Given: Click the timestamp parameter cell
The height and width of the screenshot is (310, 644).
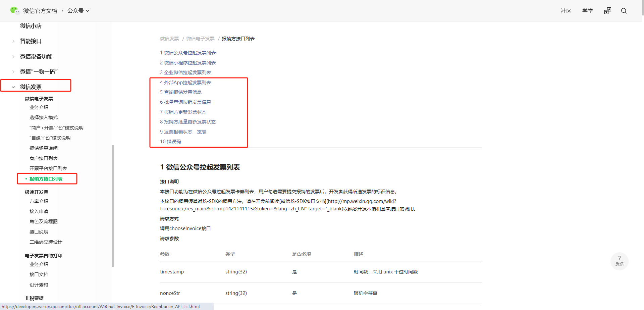Looking at the screenshot, I should point(172,272).
